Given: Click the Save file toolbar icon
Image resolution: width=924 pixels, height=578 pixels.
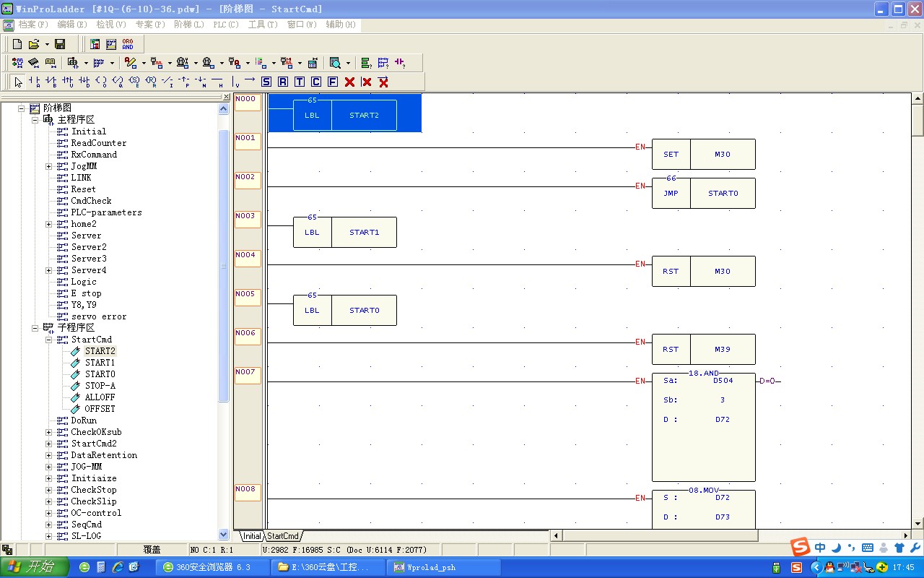Looking at the screenshot, I should coord(60,44).
